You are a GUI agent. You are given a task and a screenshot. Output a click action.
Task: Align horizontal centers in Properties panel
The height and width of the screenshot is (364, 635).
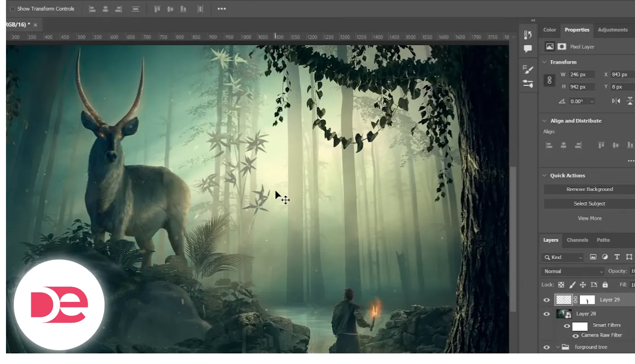click(x=563, y=145)
